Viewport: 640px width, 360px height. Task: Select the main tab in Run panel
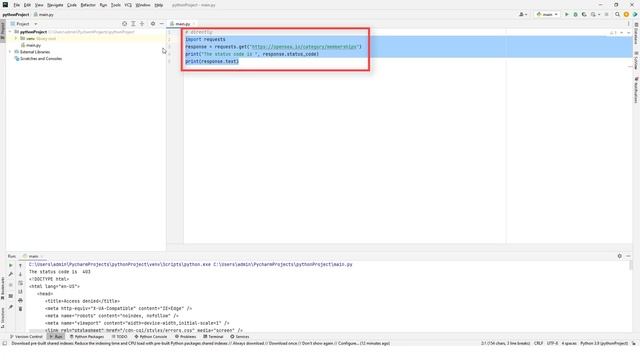[33, 256]
